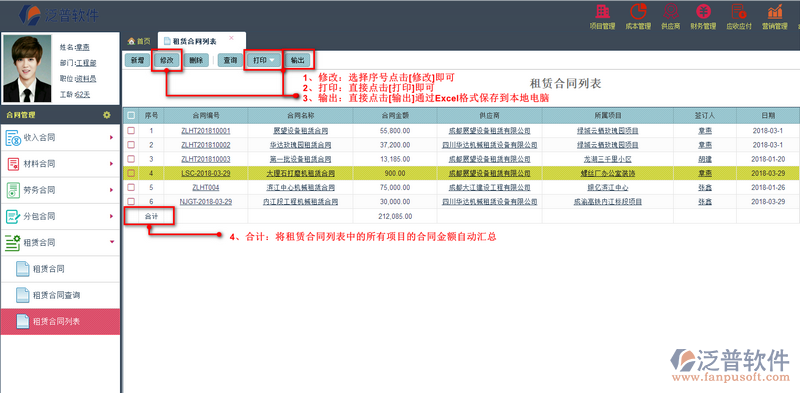Collapse the 租赁合同 submenu arrow
Image resolution: width=800 pixels, height=393 pixels.
(112, 242)
